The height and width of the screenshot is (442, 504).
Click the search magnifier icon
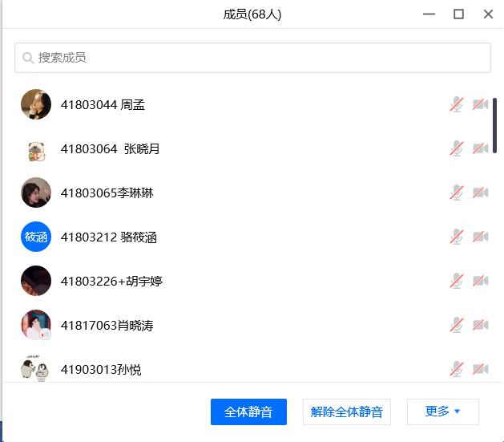tap(28, 58)
